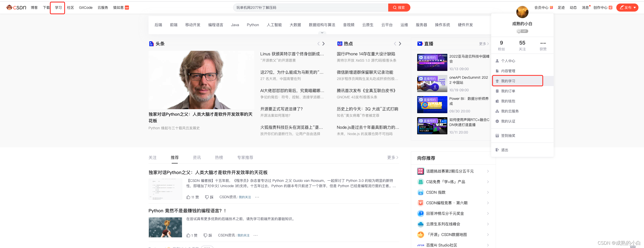This screenshot has width=644, height=248.
Task: Open the Power BI live stream thumbnail
Action: [x=432, y=105]
